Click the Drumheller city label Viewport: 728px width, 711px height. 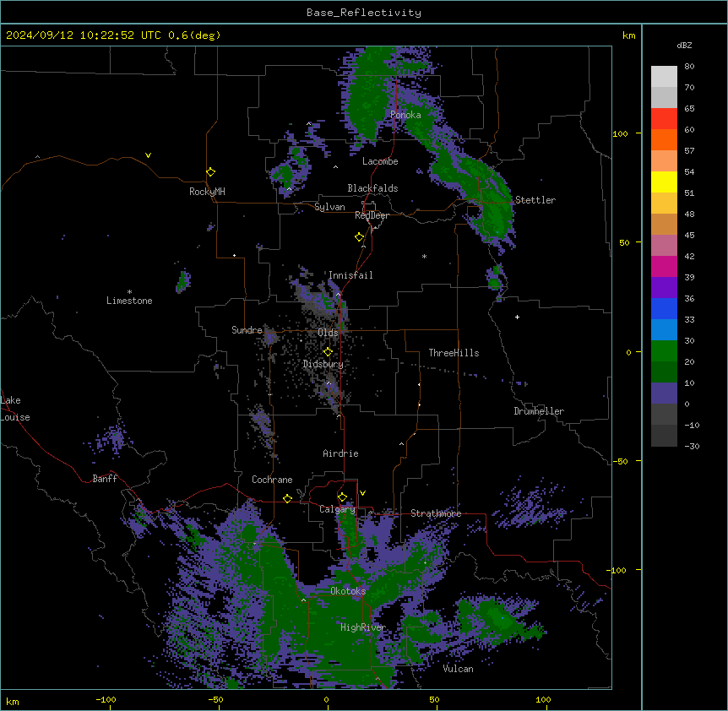pyautogui.click(x=539, y=411)
